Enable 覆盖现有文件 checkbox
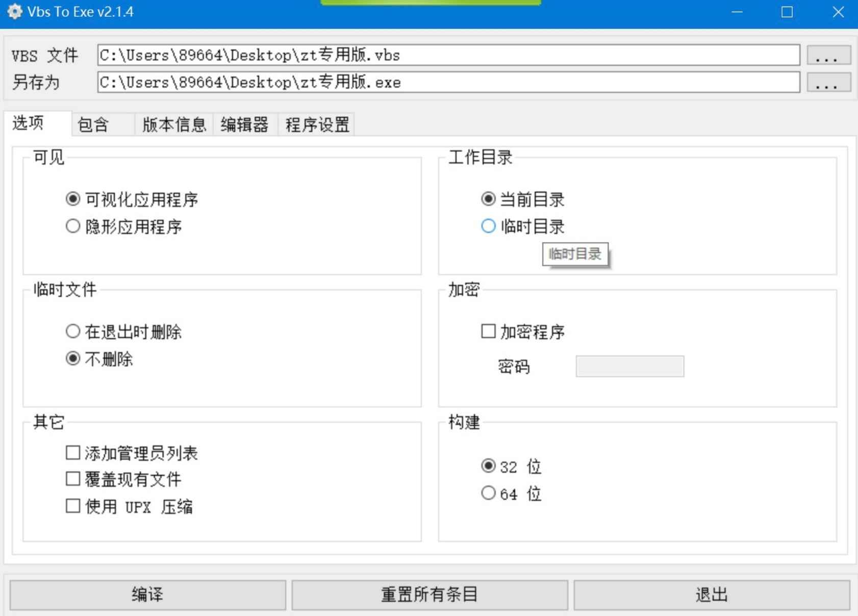Screen dimensions: 858x616 click(73, 479)
